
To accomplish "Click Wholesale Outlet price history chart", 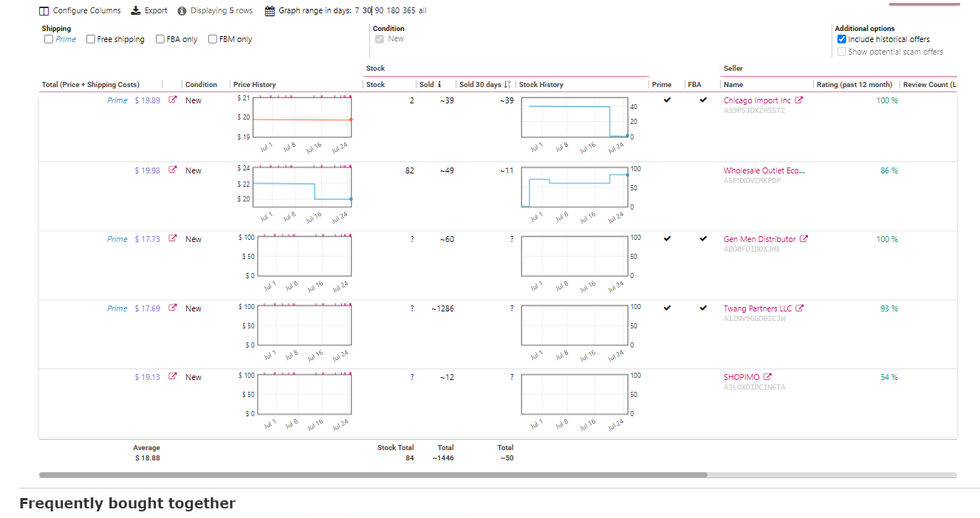I will [x=304, y=187].
